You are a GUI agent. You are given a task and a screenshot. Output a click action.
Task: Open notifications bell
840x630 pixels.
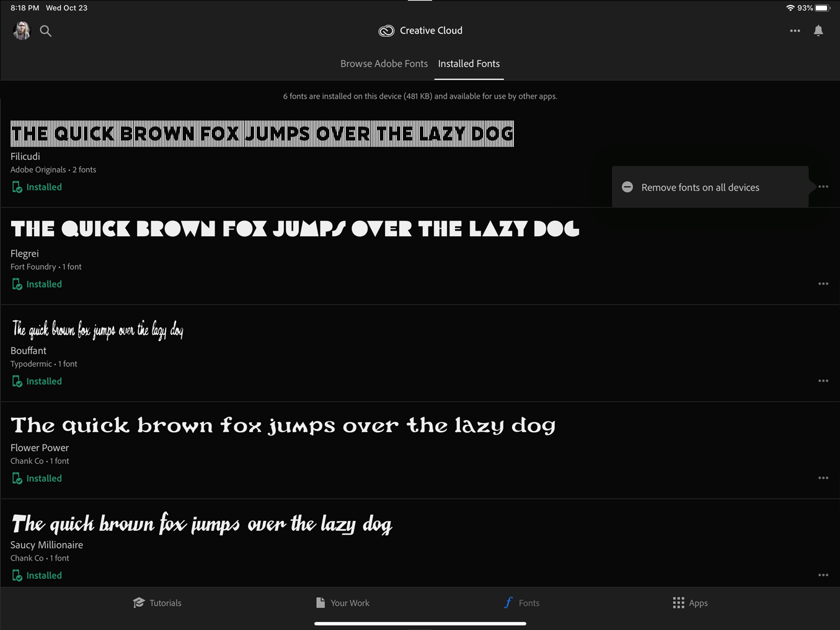pos(818,30)
